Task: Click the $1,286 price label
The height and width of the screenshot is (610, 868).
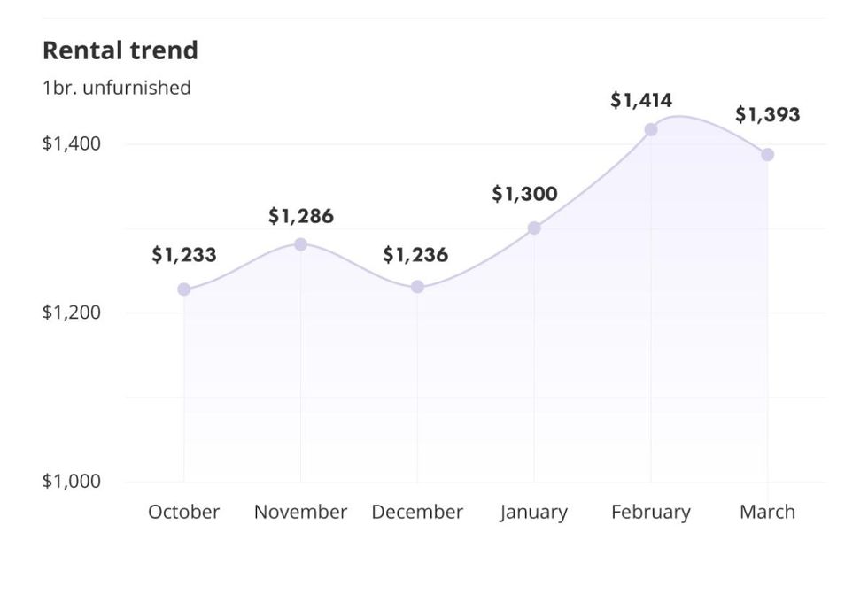Action: click(x=301, y=216)
